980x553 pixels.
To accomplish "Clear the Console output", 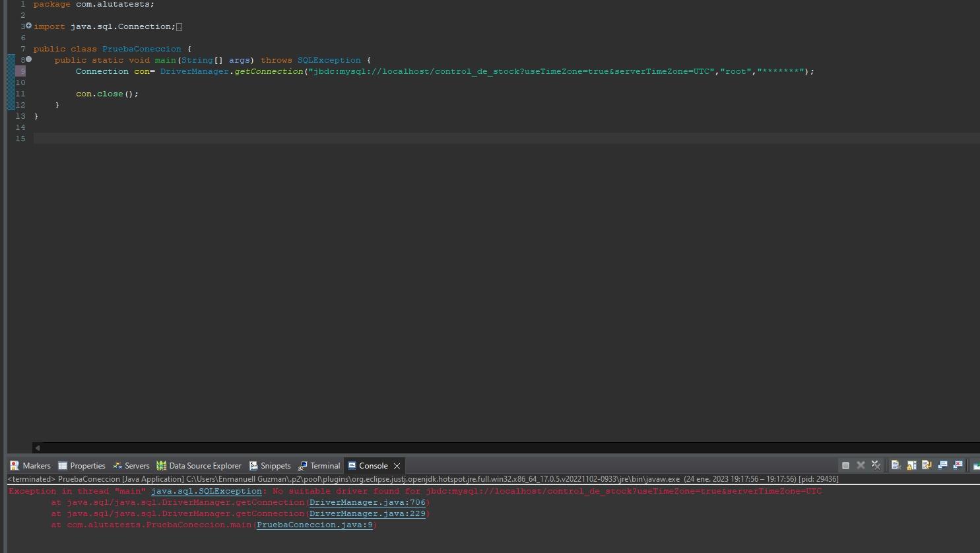I will click(x=896, y=465).
